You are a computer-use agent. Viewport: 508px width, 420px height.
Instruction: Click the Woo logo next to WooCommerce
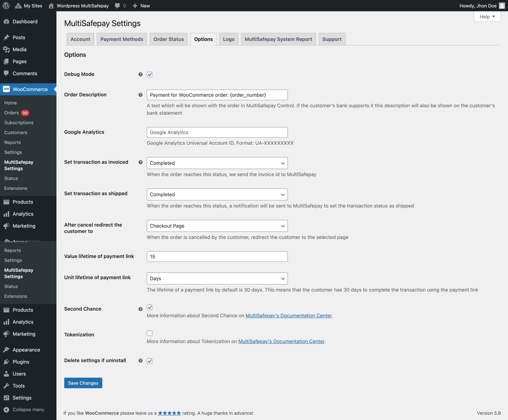[6, 89]
